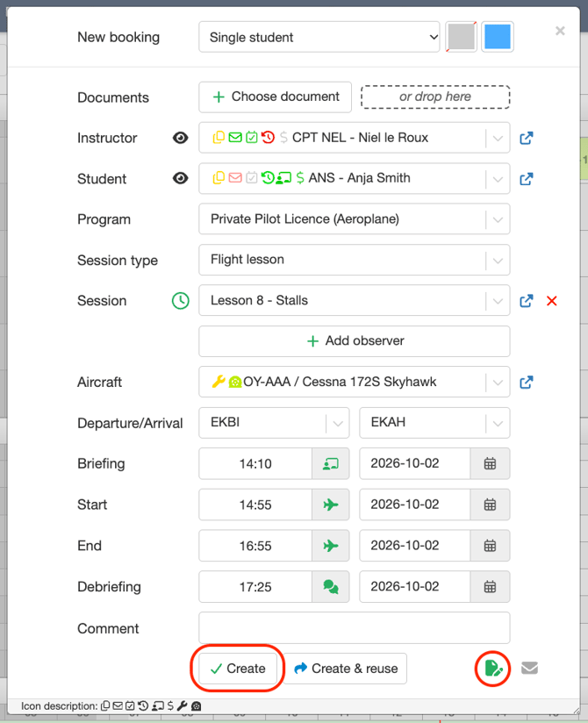Open student profile external link icon
Image resolution: width=588 pixels, height=723 pixels.
527,179
